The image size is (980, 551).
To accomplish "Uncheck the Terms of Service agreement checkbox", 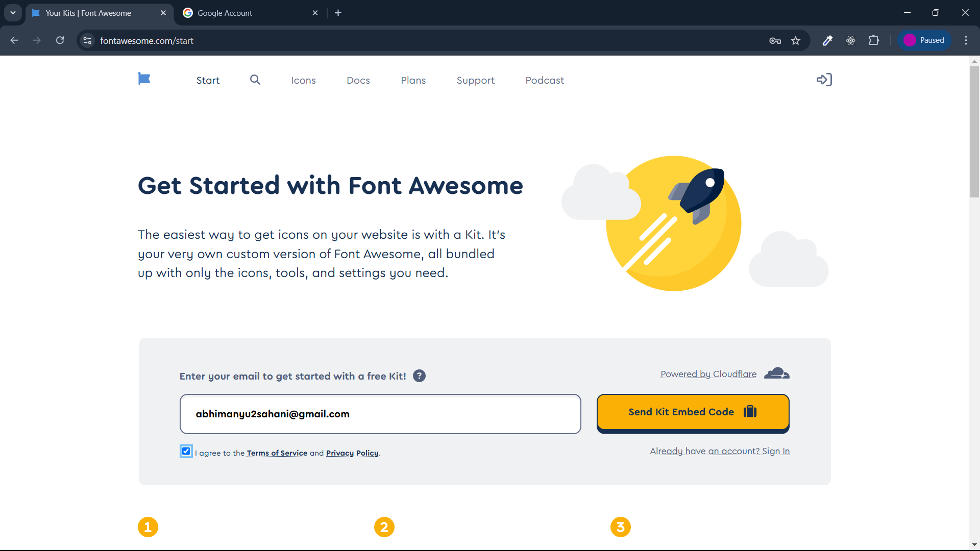I will tap(186, 451).
